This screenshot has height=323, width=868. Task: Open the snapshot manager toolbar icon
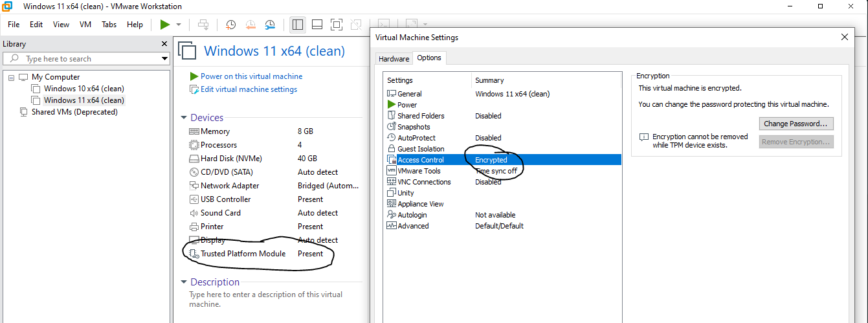pos(271,25)
